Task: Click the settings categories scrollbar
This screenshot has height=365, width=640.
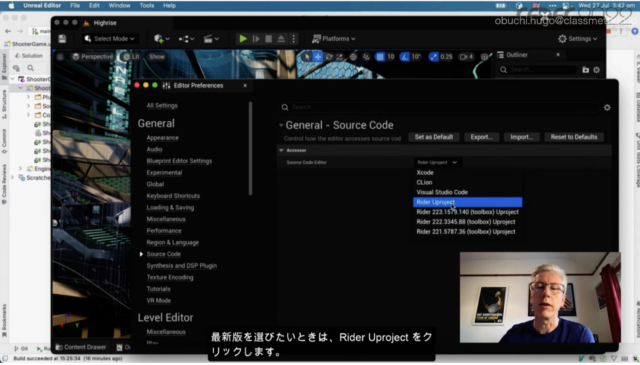Action: [x=250, y=149]
